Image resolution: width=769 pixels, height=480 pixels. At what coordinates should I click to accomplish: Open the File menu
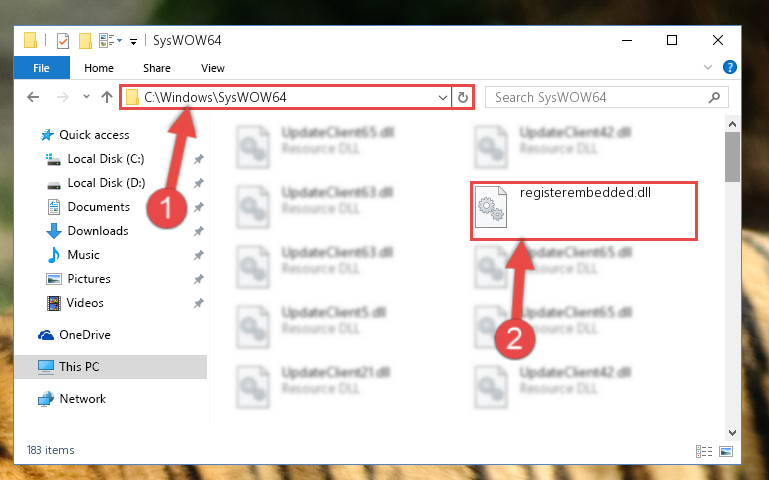click(41, 68)
